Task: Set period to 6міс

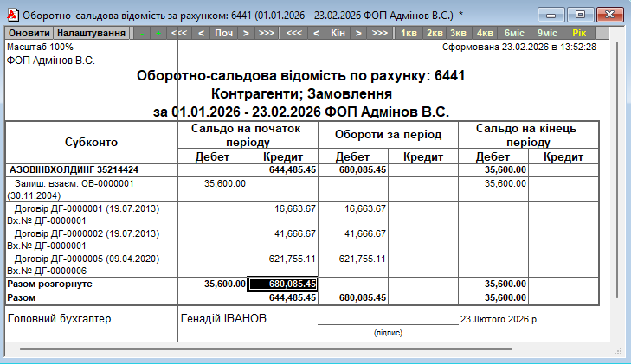Action: pos(514,33)
